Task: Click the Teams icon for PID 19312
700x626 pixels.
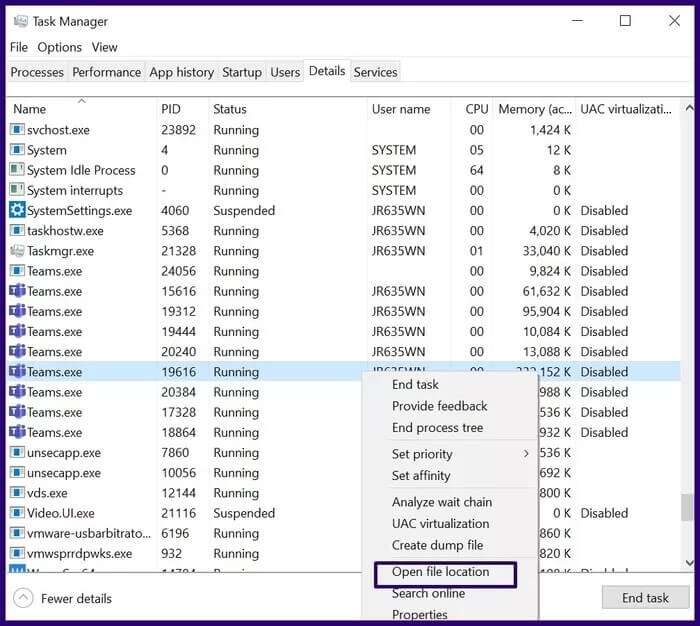Action: 17,311
